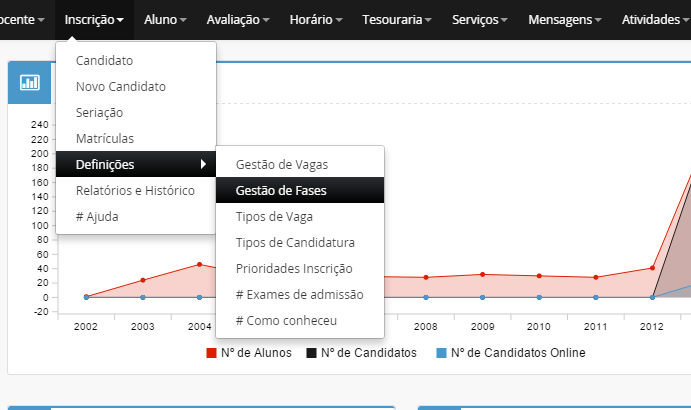The height and width of the screenshot is (410, 691).
Task: Open the Tesouraria menu
Action: (x=397, y=19)
